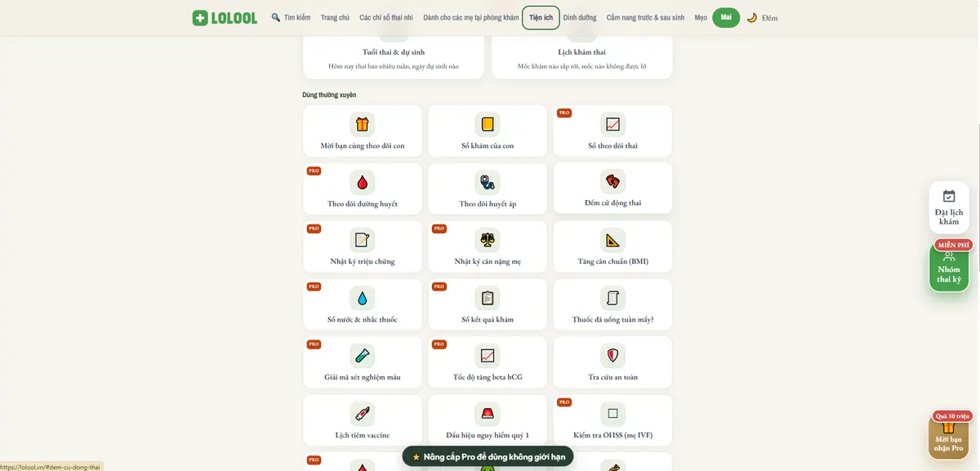Select the Tiện ích tab
This screenshot has height=471, width=980.
tap(541, 17)
